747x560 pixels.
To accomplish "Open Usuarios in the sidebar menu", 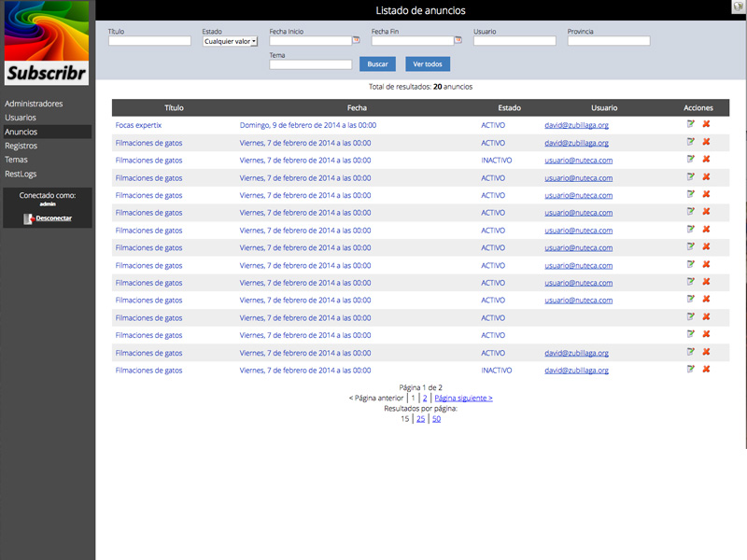I will 21,118.
